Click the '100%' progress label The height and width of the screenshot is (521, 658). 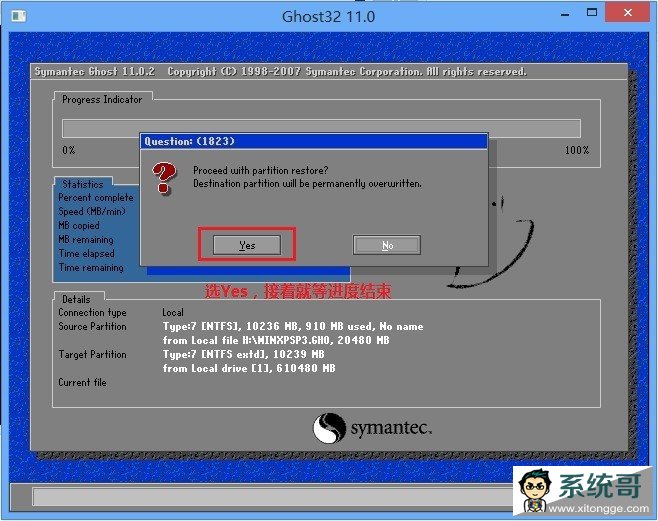tap(577, 150)
